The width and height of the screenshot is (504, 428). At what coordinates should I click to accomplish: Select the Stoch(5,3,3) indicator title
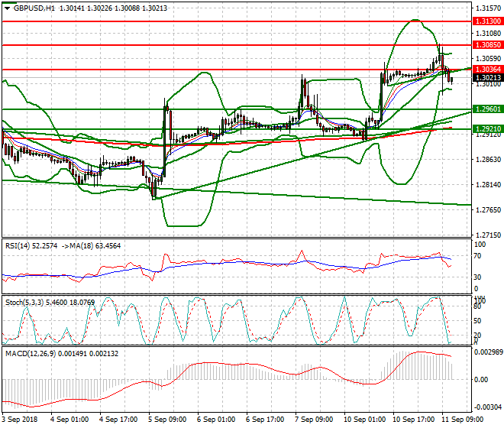click(24, 303)
